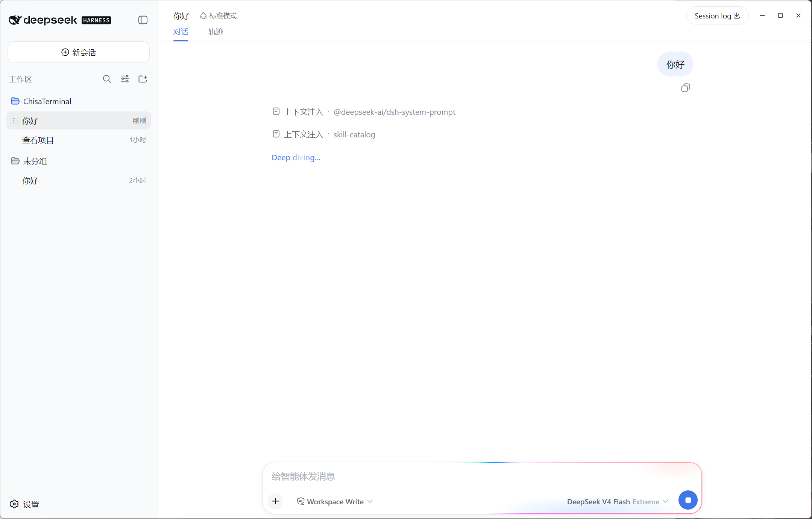The height and width of the screenshot is (519, 812).
Task: Click the drag handle dots beside selected 你好
Action: tap(15, 120)
